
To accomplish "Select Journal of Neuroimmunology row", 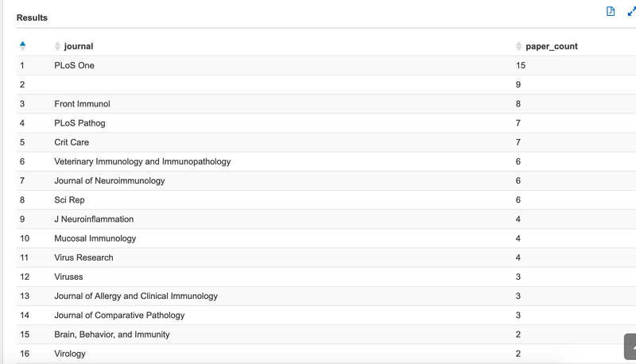I will point(326,180).
